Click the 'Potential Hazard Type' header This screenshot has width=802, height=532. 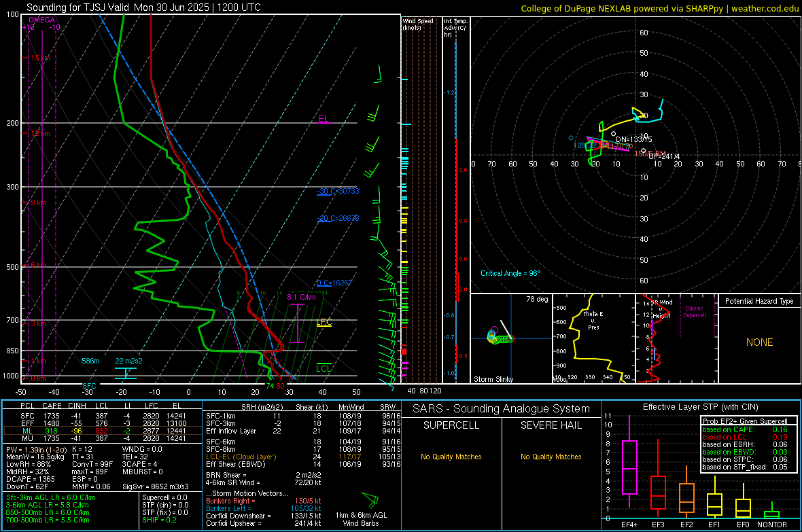tap(759, 301)
